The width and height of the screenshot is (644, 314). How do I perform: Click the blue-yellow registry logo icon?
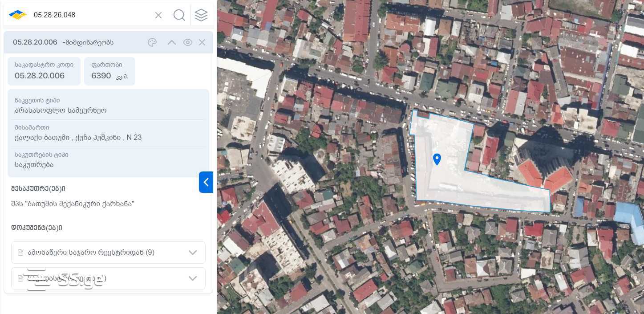(x=18, y=15)
